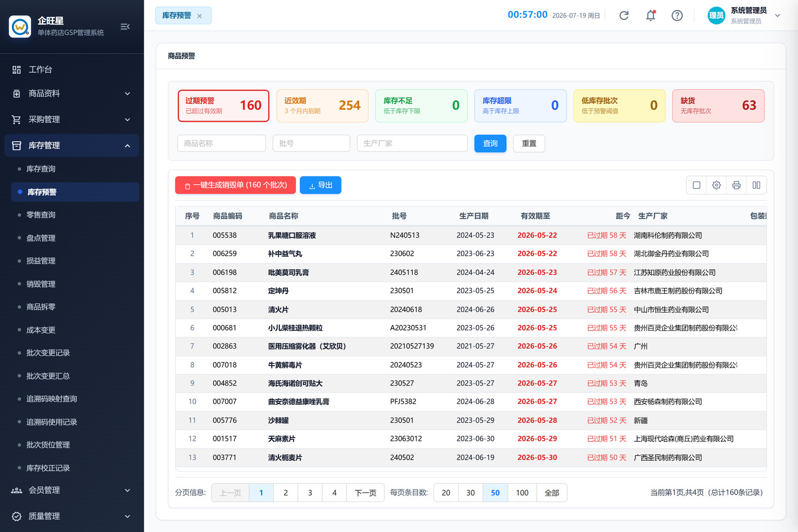Click the 企旺星 app logo
Image resolution: width=798 pixels, height=532 pixels.
point(20,26)
